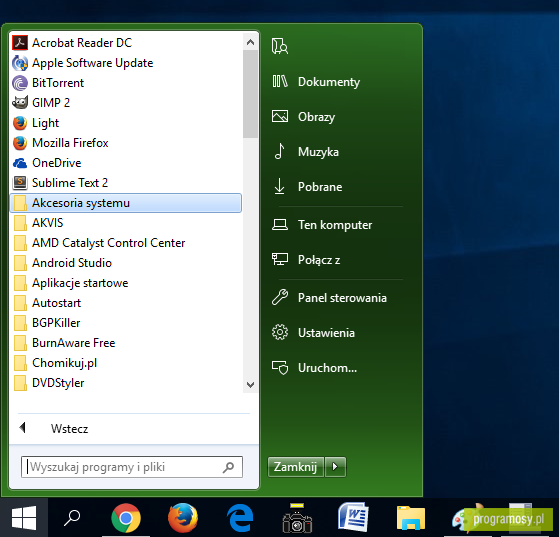Click the programs list scroll up arrow

click(250, 42)
